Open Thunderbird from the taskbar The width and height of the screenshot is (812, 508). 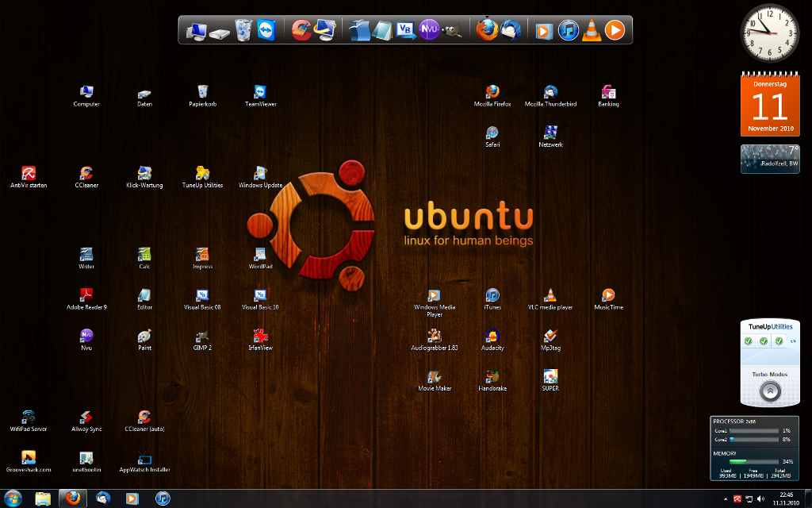[103, 498]
